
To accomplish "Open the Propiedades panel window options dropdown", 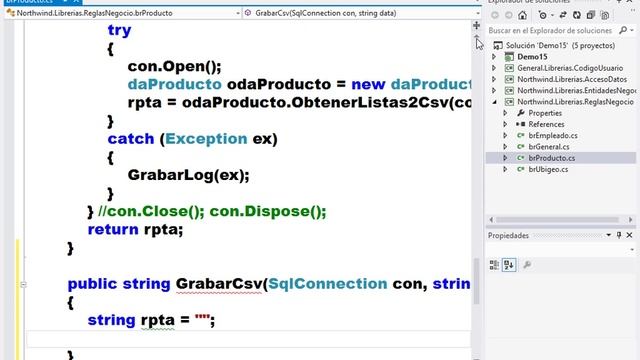I will click(609, 236).
